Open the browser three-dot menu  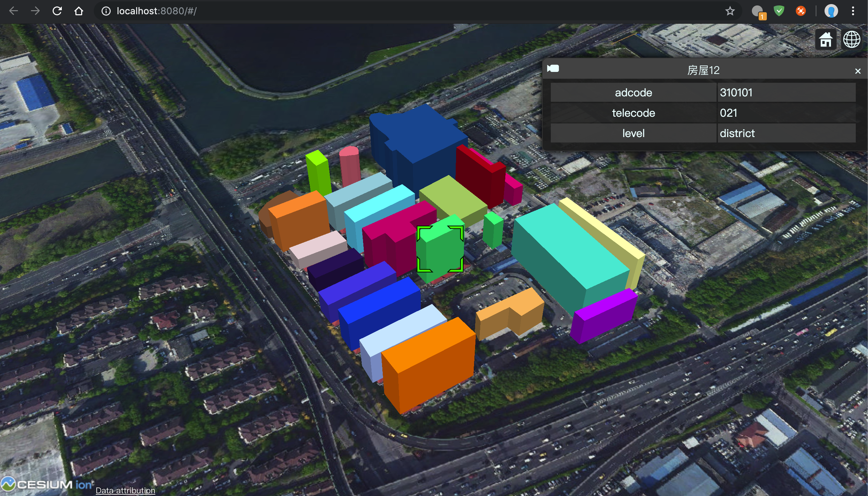pyautogui.click(x=853, y=11)
